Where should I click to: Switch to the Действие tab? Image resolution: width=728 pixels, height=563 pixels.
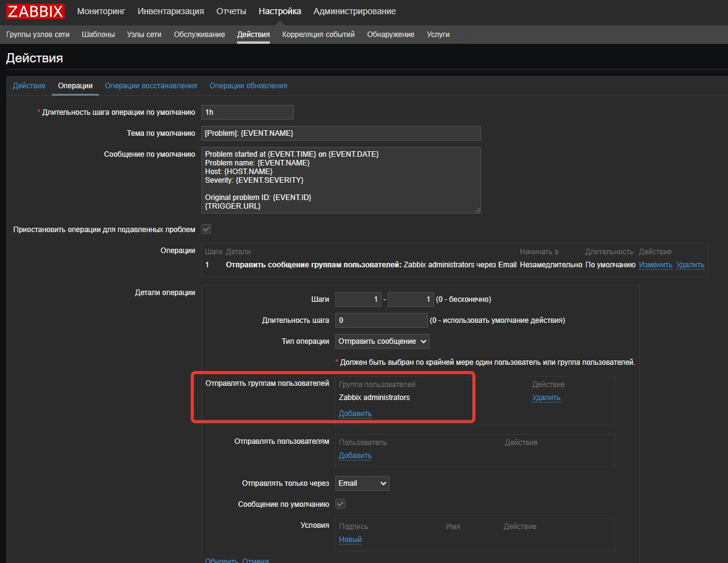point(29,86)
